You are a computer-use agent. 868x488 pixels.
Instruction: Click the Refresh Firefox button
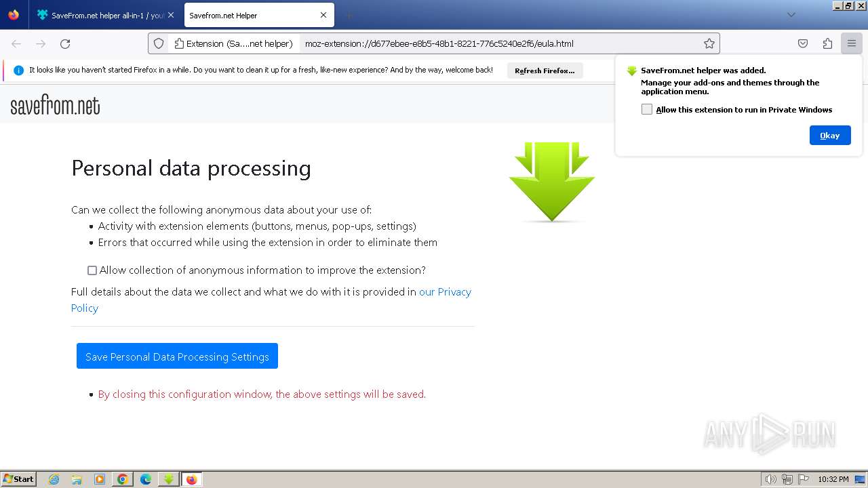(x=545, y=70)
